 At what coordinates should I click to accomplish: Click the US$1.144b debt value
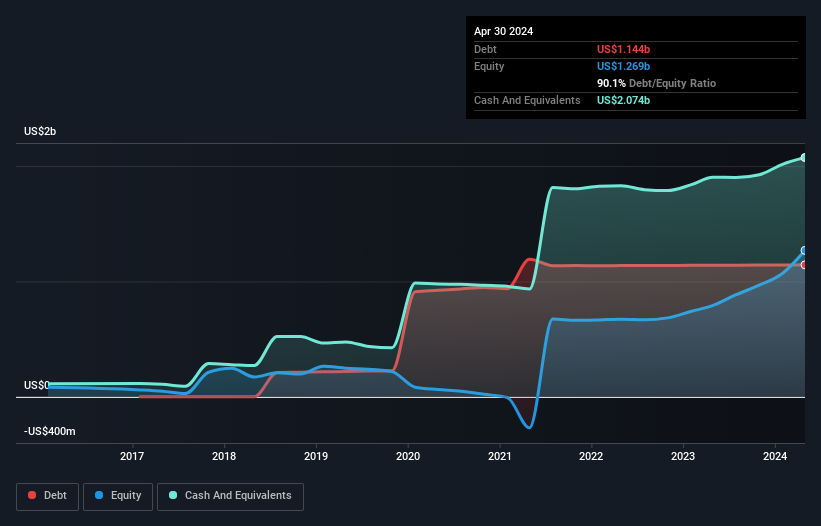tap(624, 49)
